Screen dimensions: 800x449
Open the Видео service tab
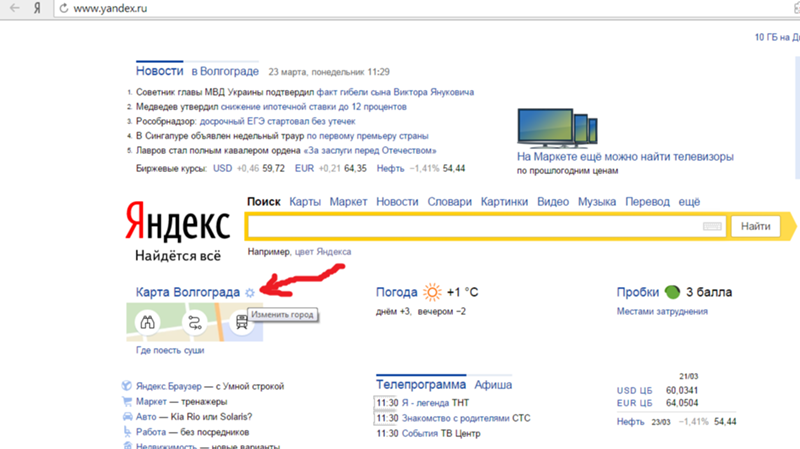point(553,202)
